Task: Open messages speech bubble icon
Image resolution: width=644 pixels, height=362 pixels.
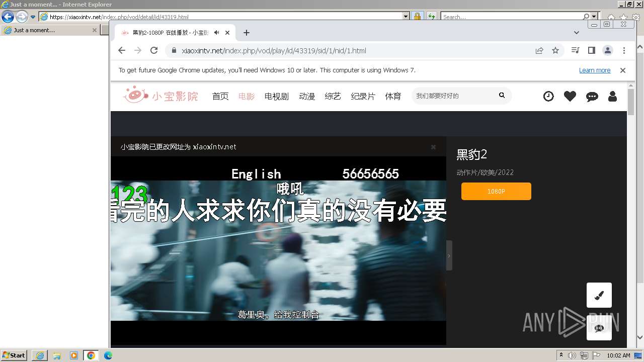Action: click(592, 97)
